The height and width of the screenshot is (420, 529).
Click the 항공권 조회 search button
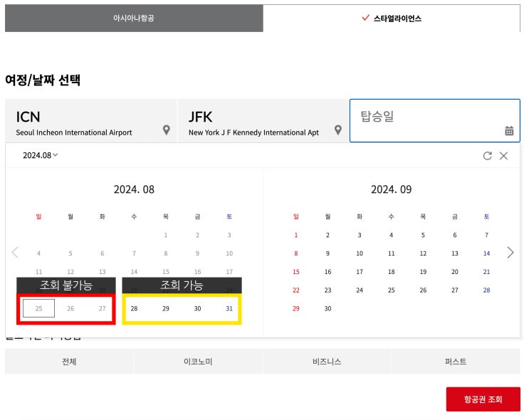coord(483,399)
